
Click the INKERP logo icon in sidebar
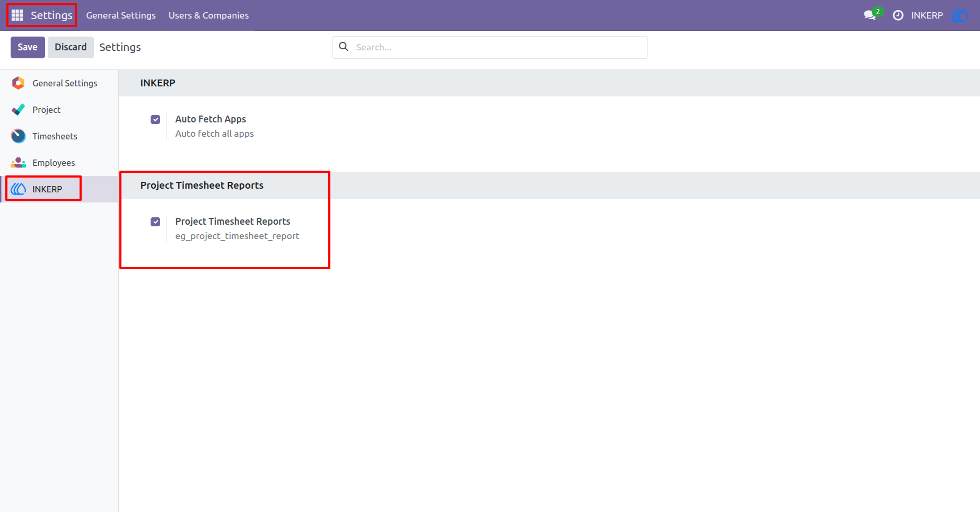tap(18, 189)
